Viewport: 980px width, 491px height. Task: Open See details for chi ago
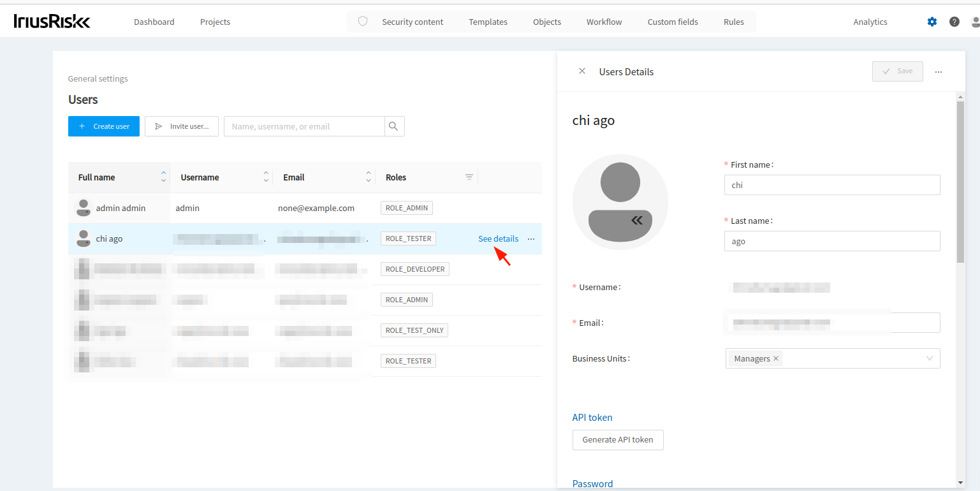pos(498,238)
